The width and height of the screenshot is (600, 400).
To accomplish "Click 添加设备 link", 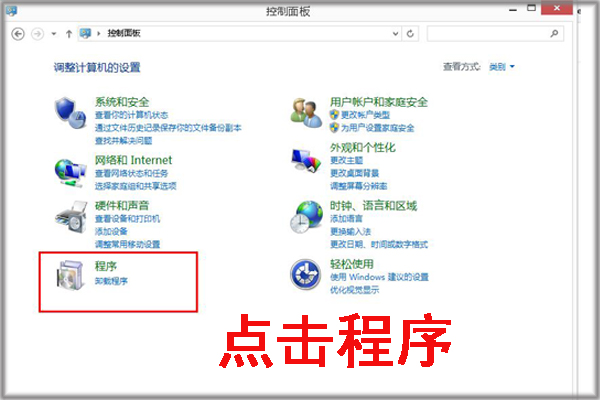I will coord(111,232).
